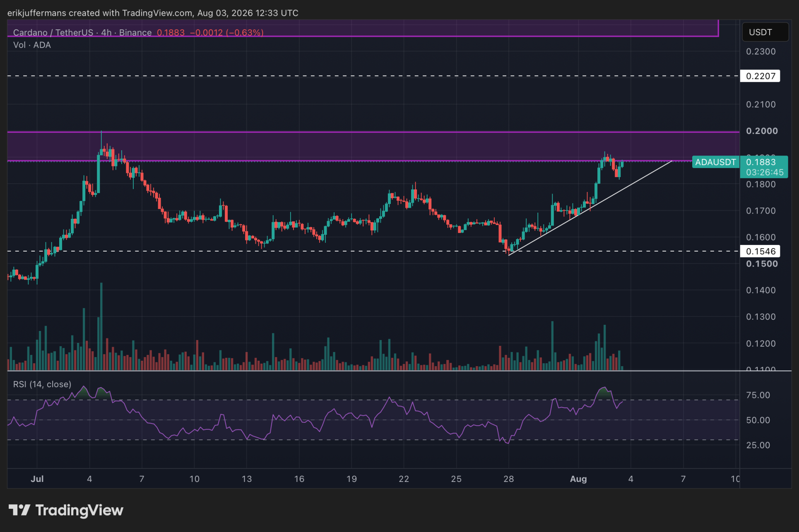The height and width of the screenshot is (532, 799).
Task: Click the 22 date axis label
Action: (x=404, y=479)
